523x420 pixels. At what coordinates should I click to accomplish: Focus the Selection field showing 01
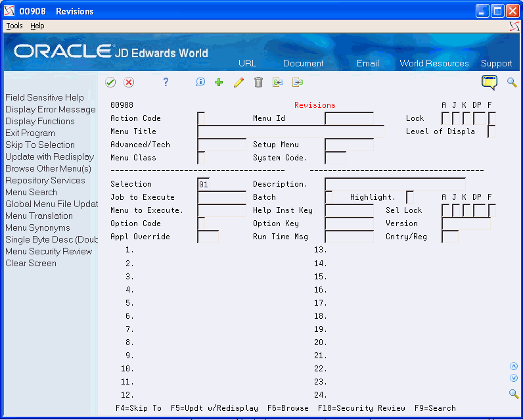pyautogui.click(x=204, y=184)
